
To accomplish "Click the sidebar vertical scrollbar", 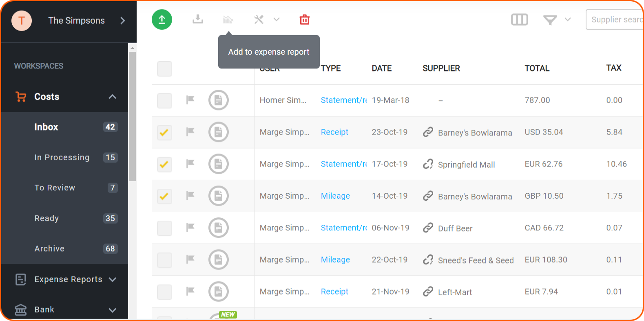I will coord(132,116).
